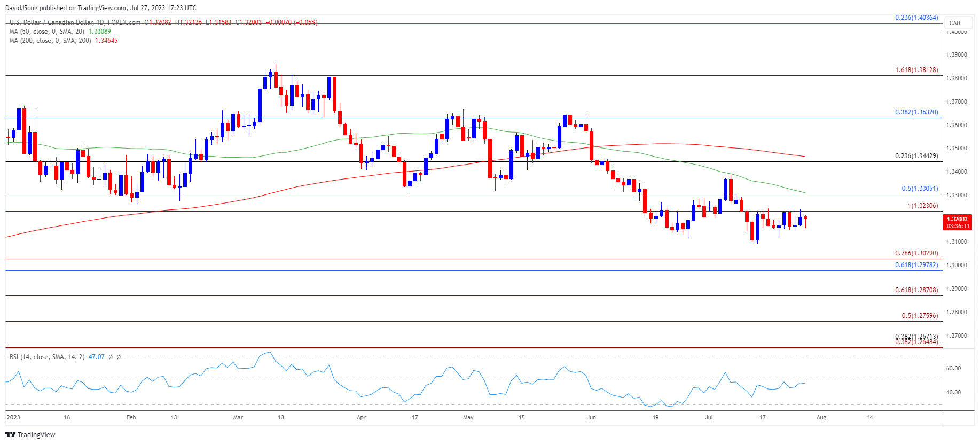Click the 1.35000 price axis label

[x=957, y=148]
